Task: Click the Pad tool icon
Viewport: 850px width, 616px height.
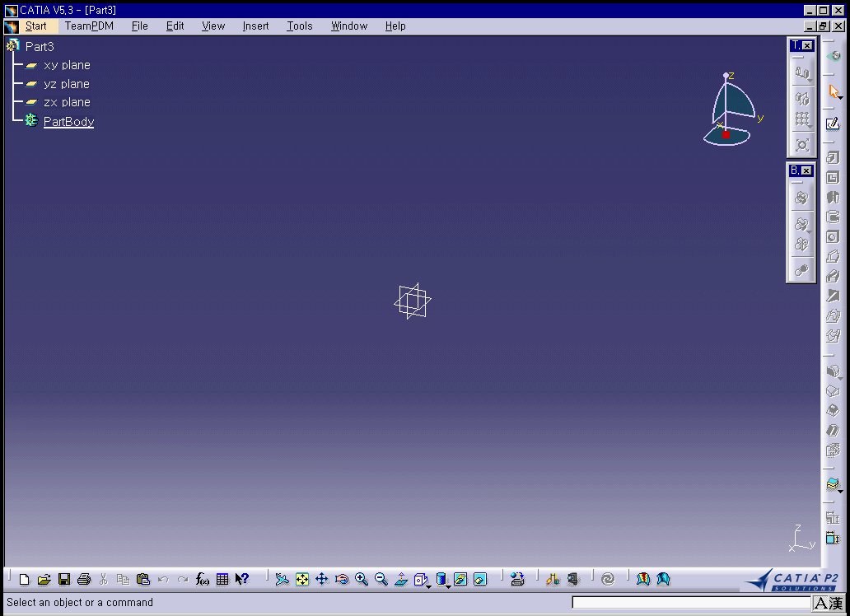Action: point(833,158)
